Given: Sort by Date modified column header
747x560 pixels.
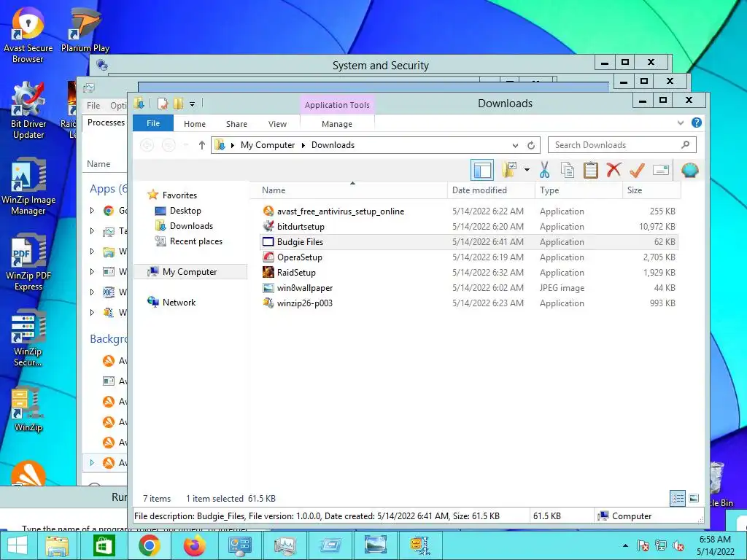Looking at the screenshot, I should 491,190.
